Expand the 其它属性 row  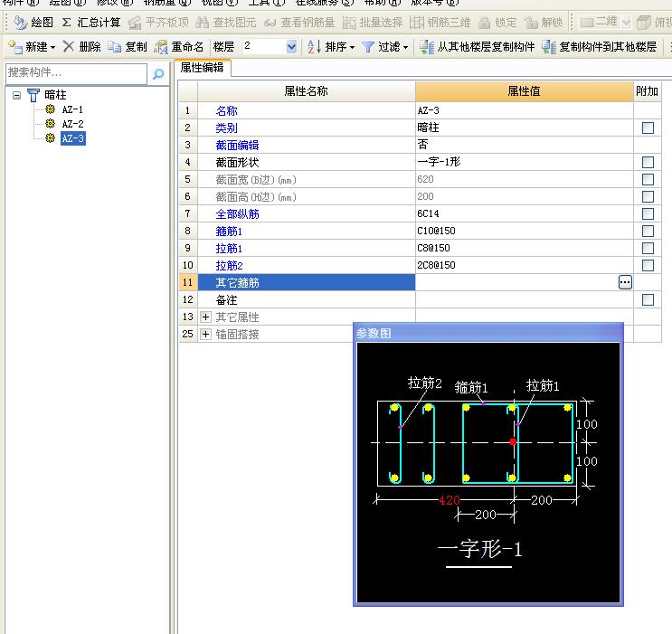[x=205, y=317]
